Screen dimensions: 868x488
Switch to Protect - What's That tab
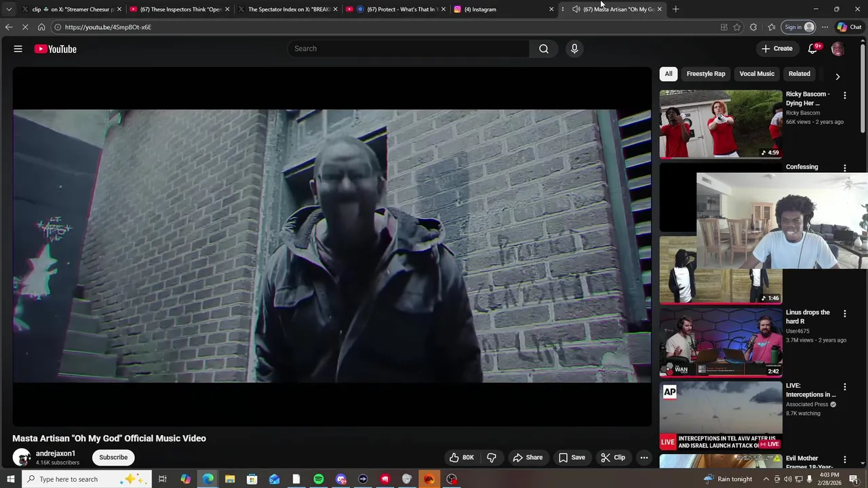tap(396, 9)
